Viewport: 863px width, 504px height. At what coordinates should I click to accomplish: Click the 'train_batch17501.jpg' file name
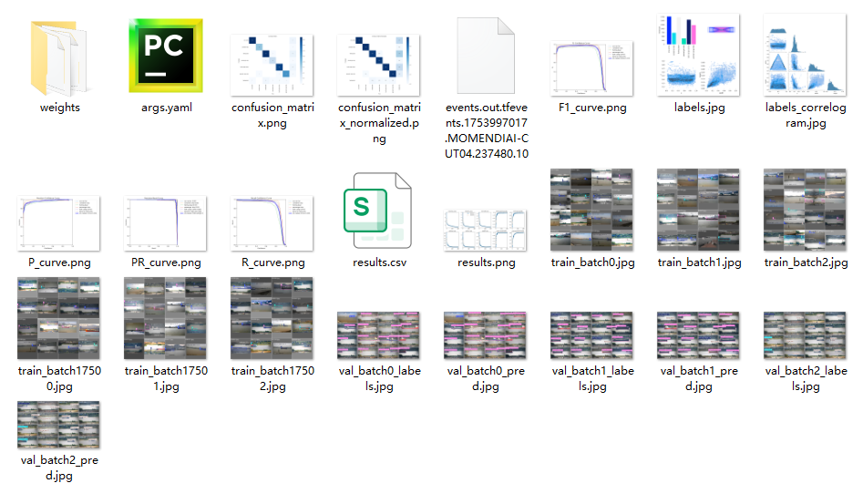pos(166,378)
